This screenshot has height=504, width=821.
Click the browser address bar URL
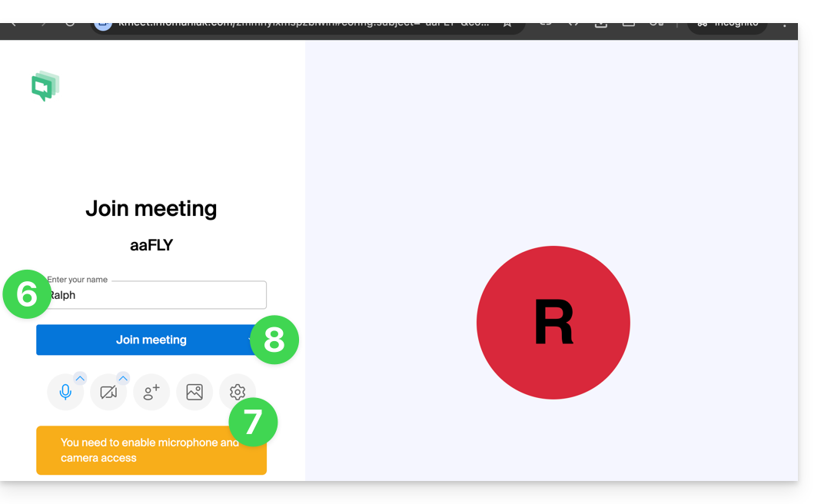click(x=303, y=24)
